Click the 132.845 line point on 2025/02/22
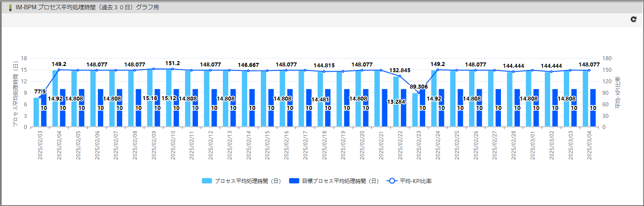This screenshot has width=644, height=206. 400,76
